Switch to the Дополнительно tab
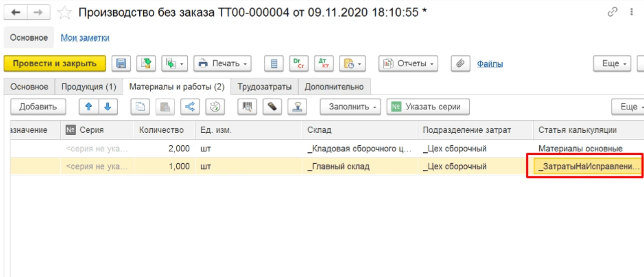Image resolution: width=644 pixels, height=277 pixels. pos(334,87)
